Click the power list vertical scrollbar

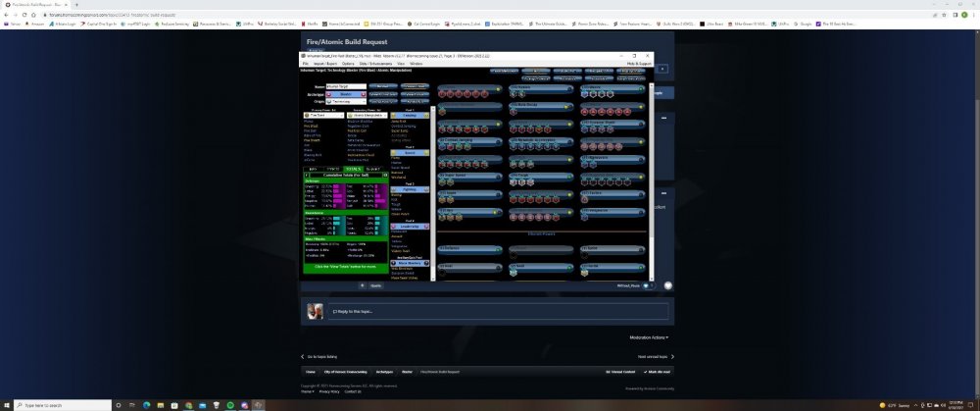coord(653,147)
